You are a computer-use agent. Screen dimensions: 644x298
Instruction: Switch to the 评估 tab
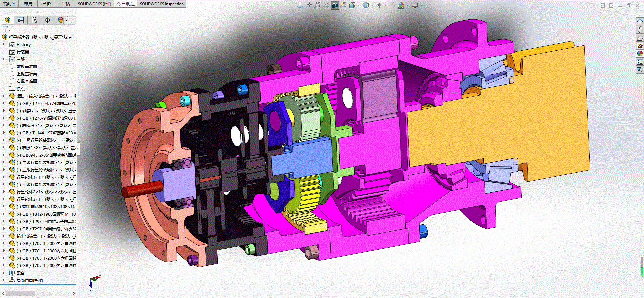coord(66,4)
